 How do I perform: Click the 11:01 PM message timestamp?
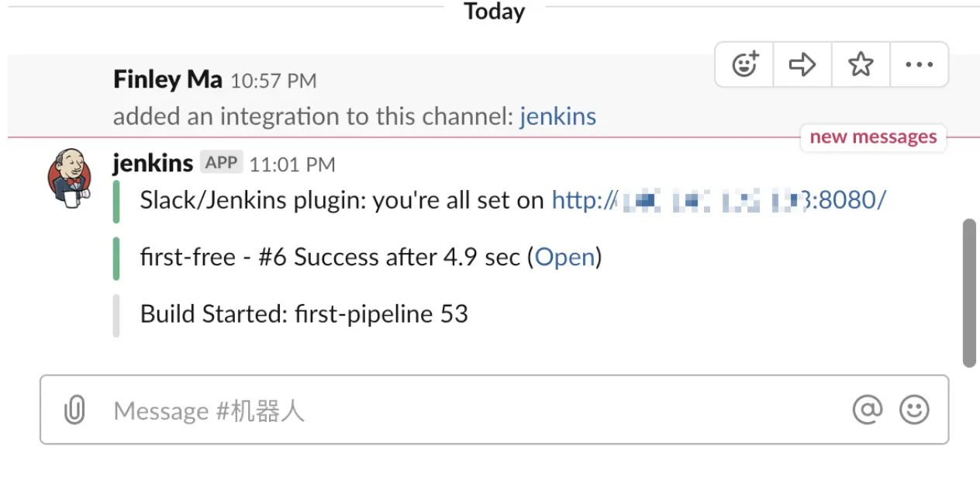tap(292, 164)
